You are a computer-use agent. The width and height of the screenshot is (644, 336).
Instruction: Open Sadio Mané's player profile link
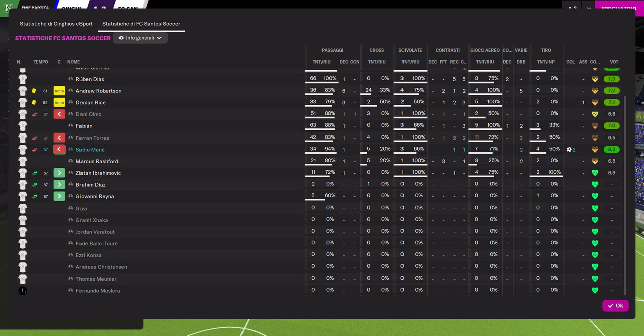[90, 150]
